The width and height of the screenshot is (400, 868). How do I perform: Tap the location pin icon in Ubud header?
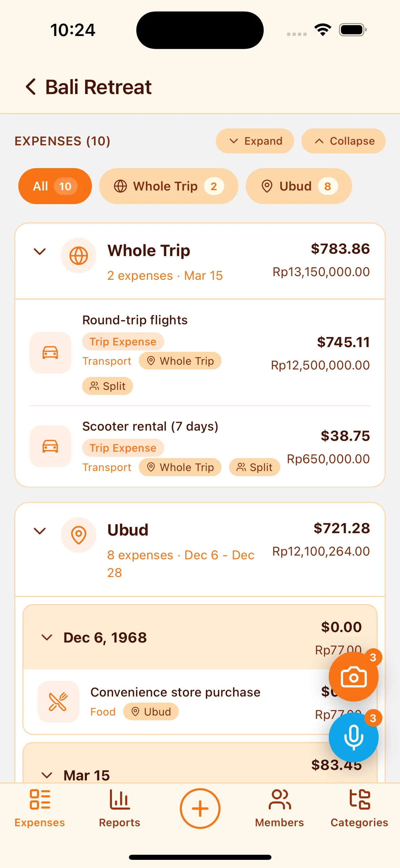[x=78, y=535]
